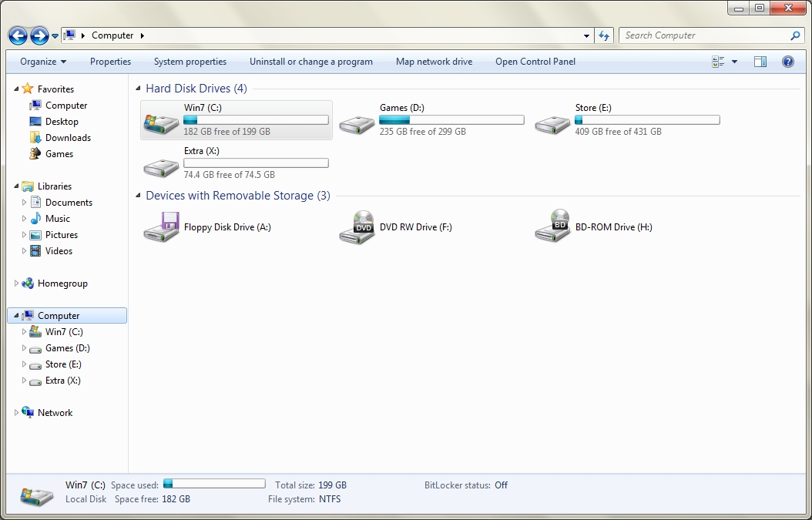This screenshot has width=812, height=520.
Task: Select the DVD RW Drive (F:) icon
Action: pyautogui.click(x=357, y=226)
